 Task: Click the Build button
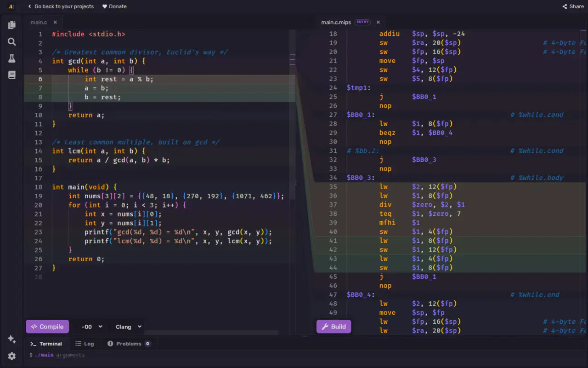334,327
